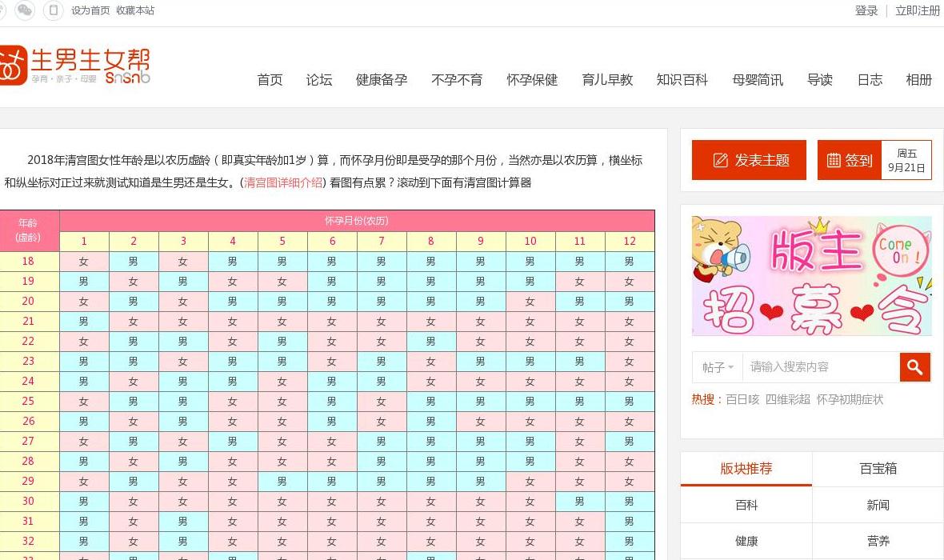Open the 论坛 navigation menu item
The width and height of the screenshot is (944, 560).
tap(318, 80)
